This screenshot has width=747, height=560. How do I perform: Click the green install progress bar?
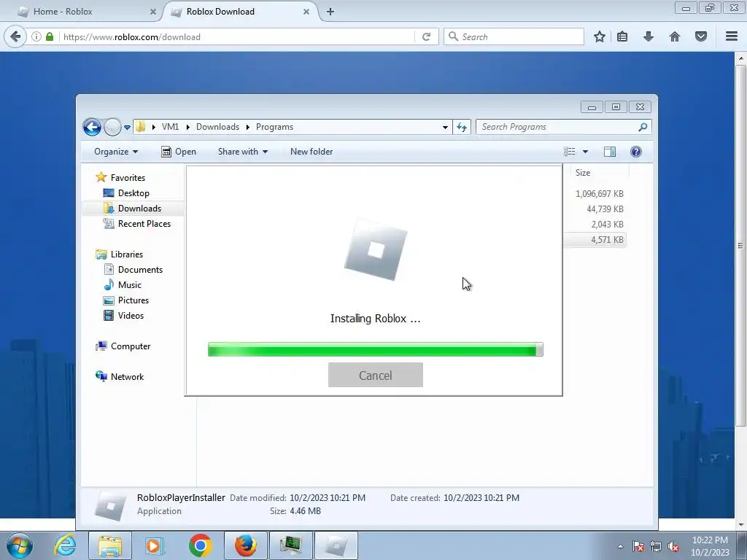pos(376,349)
